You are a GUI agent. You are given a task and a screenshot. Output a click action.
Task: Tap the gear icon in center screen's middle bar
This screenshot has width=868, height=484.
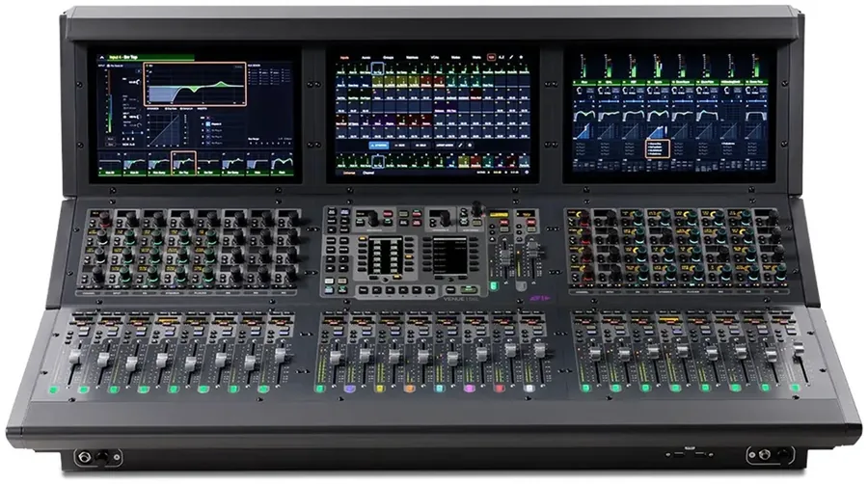pyautogui.click(x=470, y=146)
